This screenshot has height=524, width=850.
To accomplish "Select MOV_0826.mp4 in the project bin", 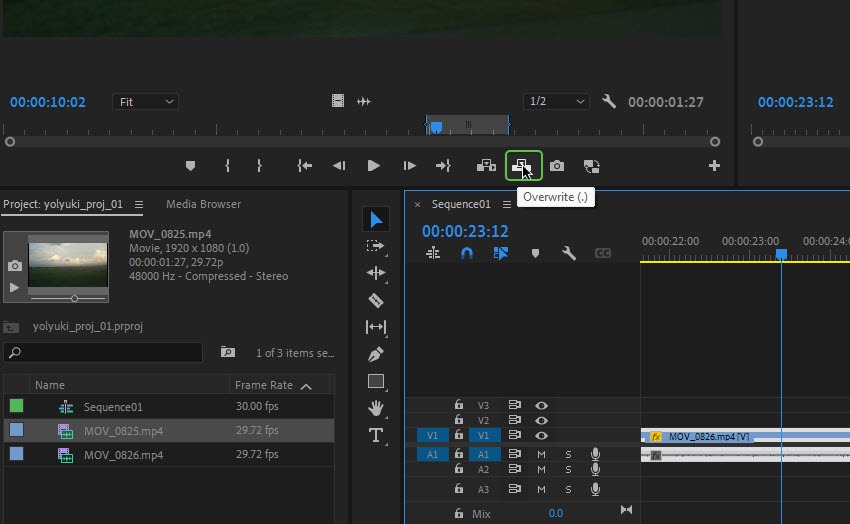I will (123, 455).
